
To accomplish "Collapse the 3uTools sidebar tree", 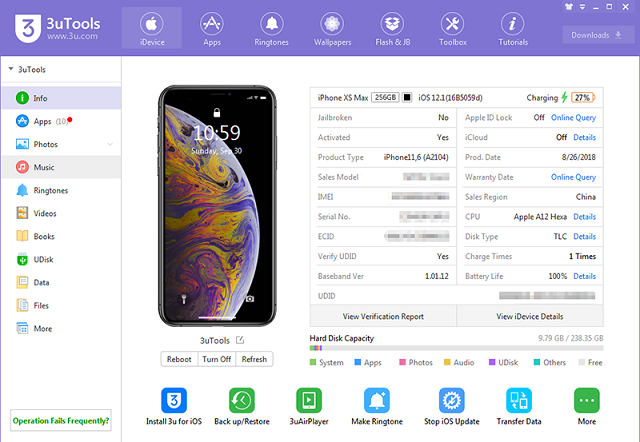I will click(x=10, y=70).
